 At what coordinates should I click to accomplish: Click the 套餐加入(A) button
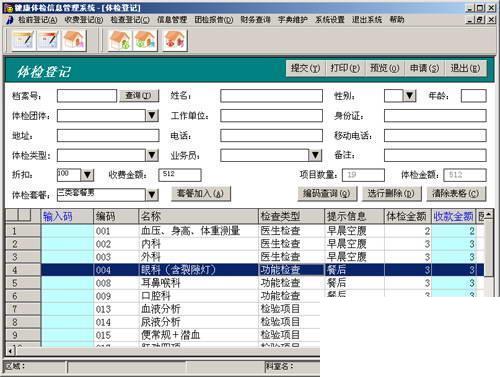click(201, 193)
